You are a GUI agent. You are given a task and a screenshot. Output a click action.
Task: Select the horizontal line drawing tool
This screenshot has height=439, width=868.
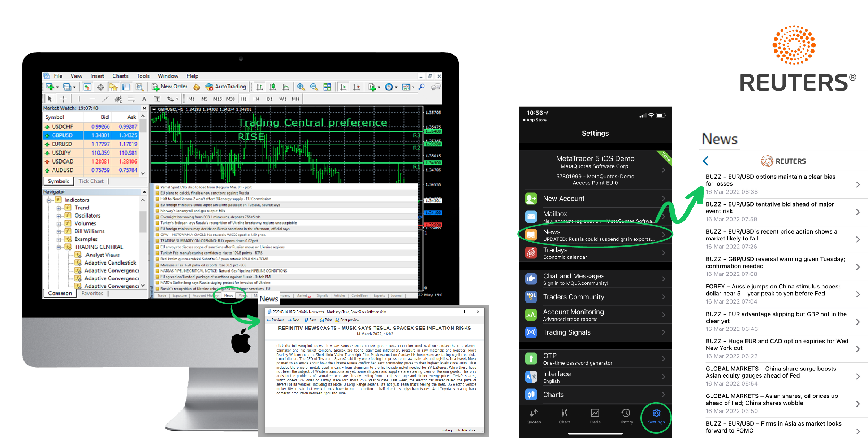(x=92, y=99)
